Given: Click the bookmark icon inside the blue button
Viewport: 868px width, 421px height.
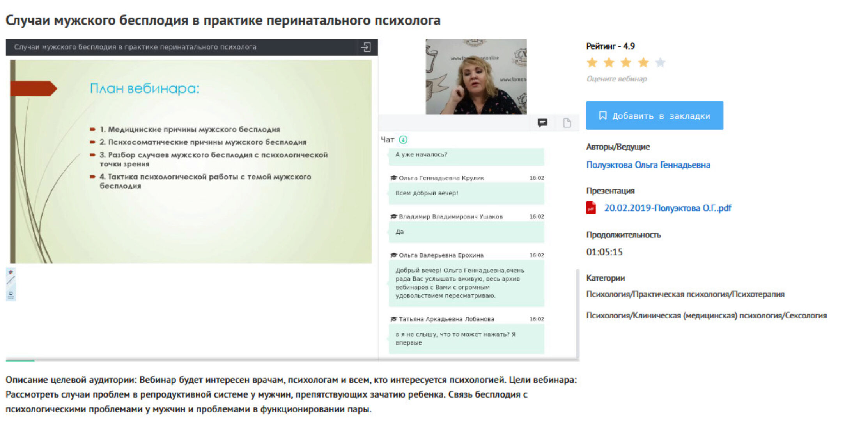Looking at the screenshot, I should [x=603, y=115].
